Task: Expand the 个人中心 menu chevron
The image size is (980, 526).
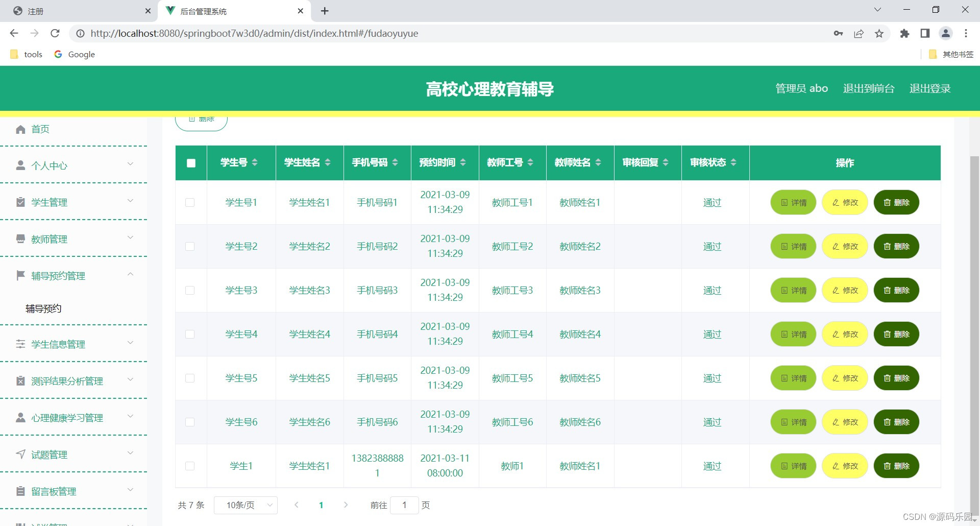Action: click(130, 164)
